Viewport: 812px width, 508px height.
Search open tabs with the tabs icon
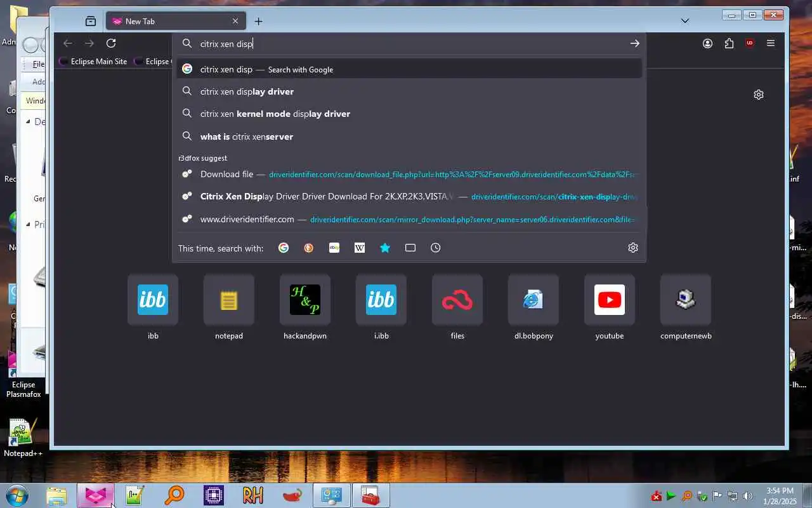pos(410,248)
